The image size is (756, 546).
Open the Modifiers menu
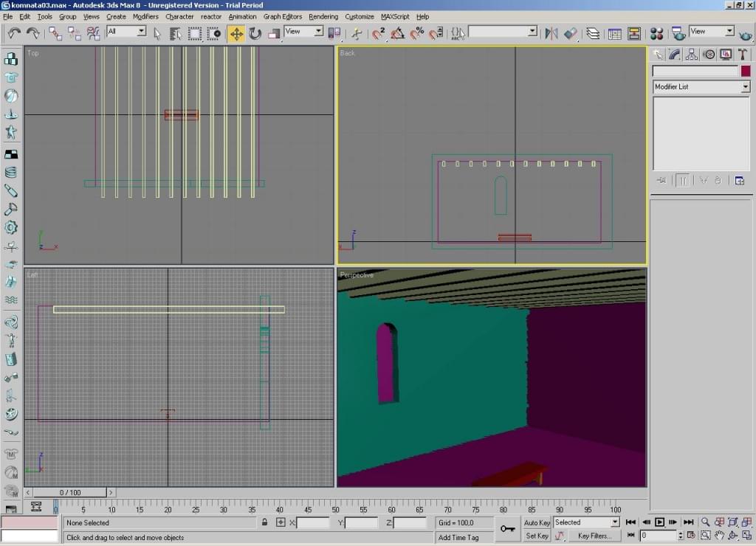[145, 16]
